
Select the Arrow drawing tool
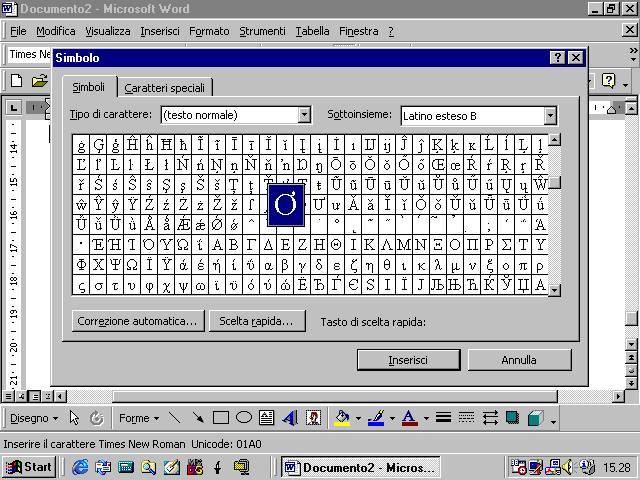pyautogui.click(x=198, y=418)
